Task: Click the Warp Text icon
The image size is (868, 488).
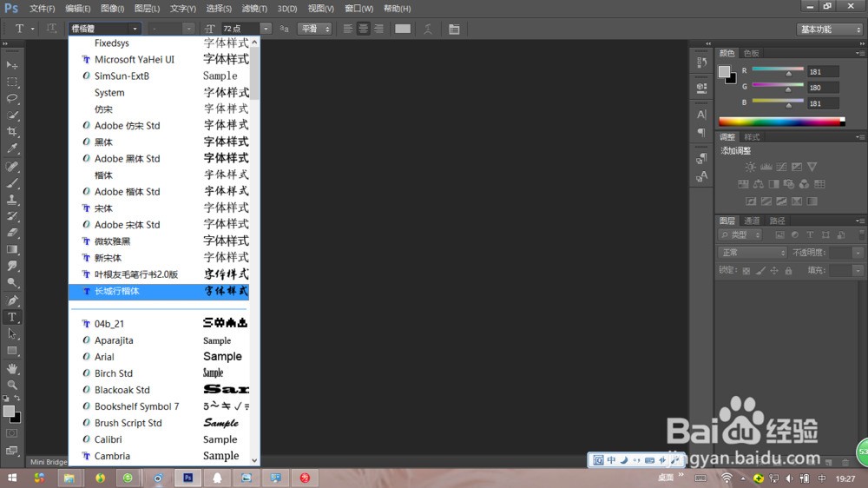Action: [428, 29]
